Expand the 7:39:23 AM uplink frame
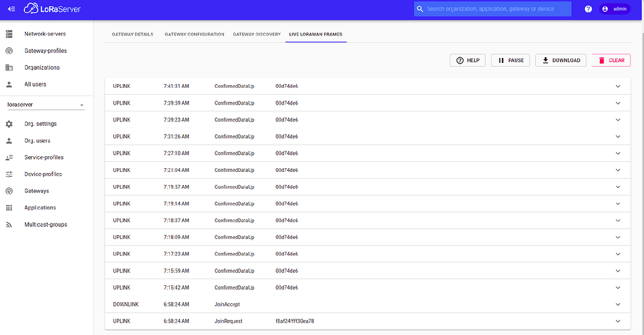The image size is (644, 335). [618, 120]
